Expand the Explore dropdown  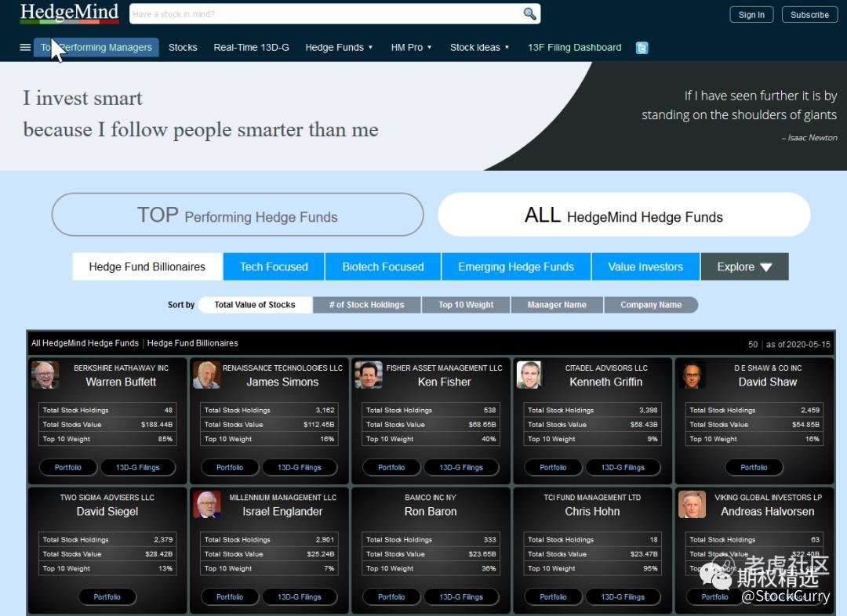(744, 266)
